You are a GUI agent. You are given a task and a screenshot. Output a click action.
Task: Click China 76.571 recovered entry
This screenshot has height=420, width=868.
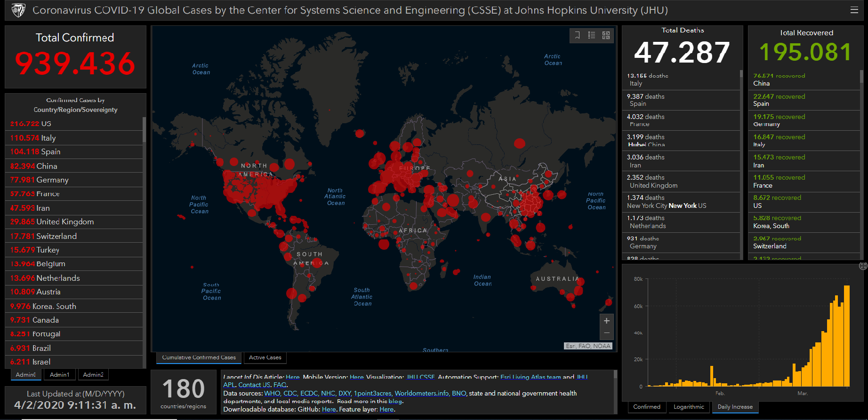tap(804, 79)
